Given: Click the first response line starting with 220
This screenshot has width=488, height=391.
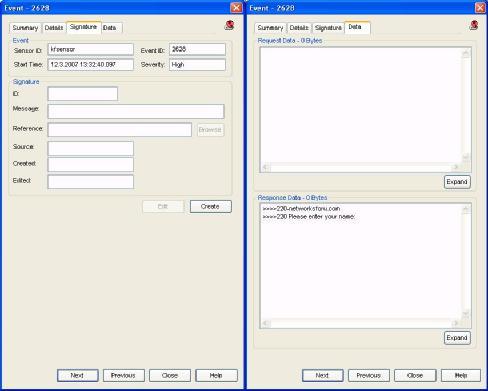Looking at the screenshot, I should tap(301, 209).
